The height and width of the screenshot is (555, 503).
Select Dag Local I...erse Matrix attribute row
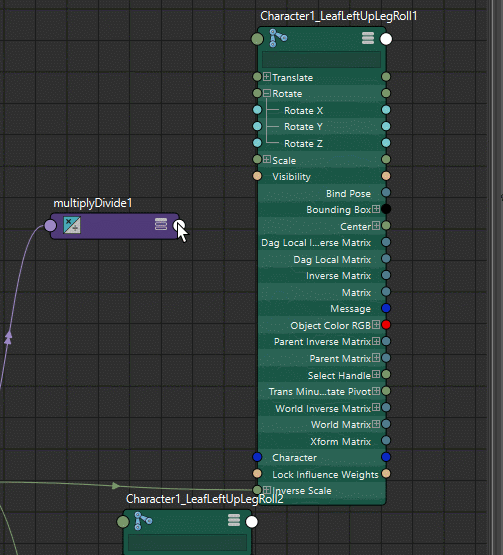pos(322,243)
